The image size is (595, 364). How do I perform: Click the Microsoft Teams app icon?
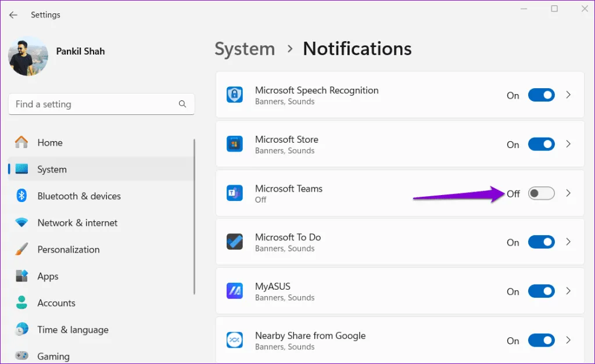(234, 193)
